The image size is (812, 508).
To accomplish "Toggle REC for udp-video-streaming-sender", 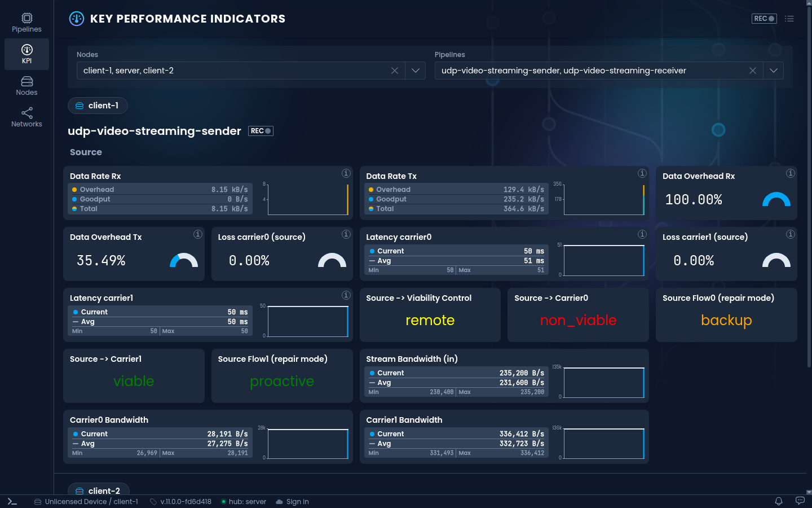I will (x=261, y=131).
